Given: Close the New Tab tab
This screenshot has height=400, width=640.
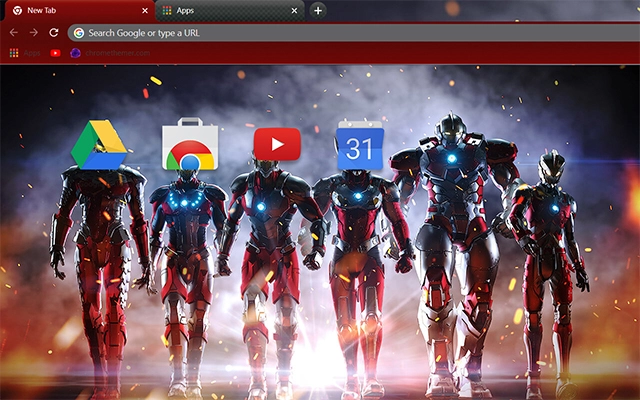Looking at the screenshot, I should 145,11.
